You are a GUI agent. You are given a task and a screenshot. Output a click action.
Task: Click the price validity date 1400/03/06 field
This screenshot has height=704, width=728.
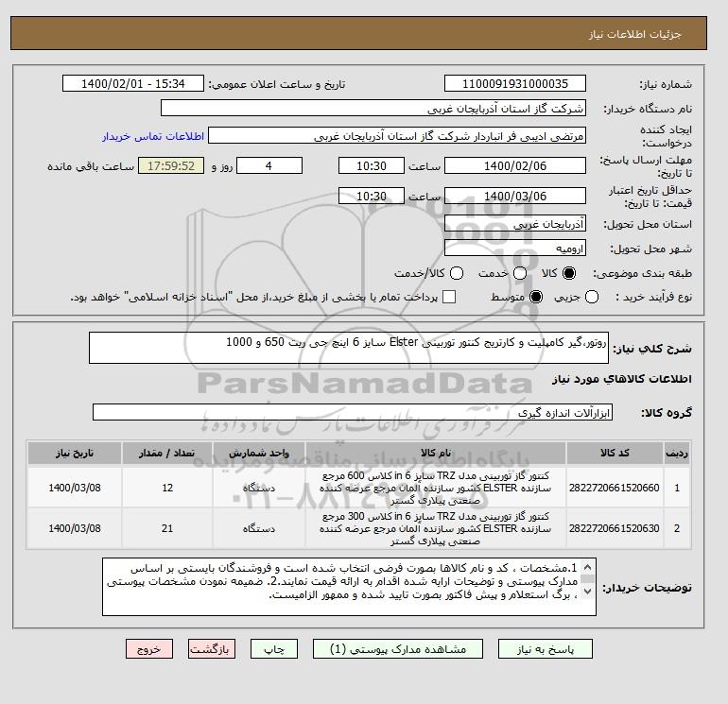[x=515, y=196]
